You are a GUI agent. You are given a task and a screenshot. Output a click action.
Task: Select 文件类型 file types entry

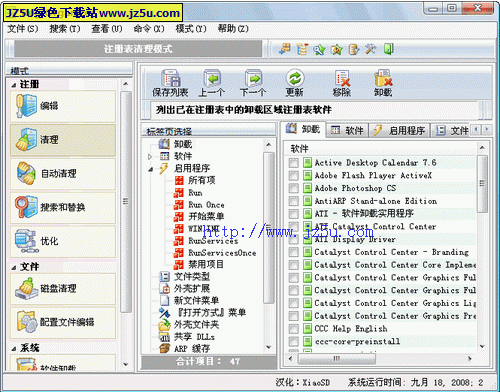tap(192, 276)
